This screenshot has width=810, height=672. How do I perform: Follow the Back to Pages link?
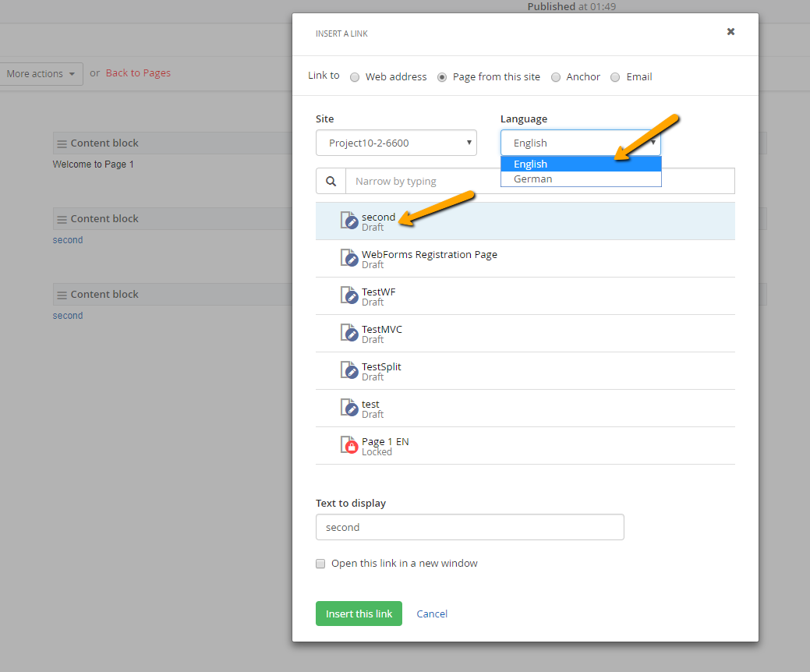138,73
